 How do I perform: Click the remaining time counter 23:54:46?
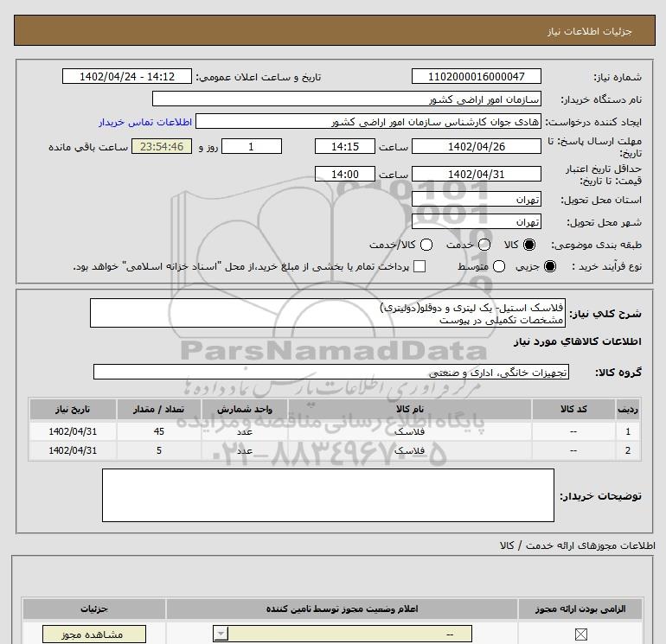(x=162, y=146)
